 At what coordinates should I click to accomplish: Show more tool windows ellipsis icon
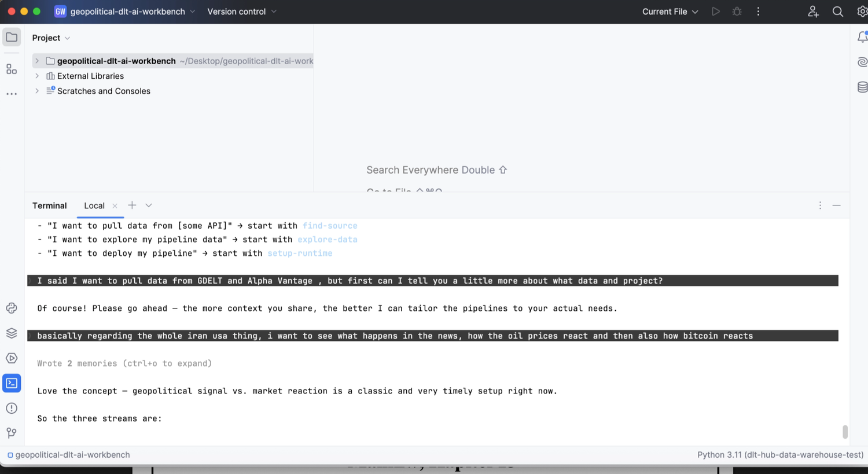(12, 94)
